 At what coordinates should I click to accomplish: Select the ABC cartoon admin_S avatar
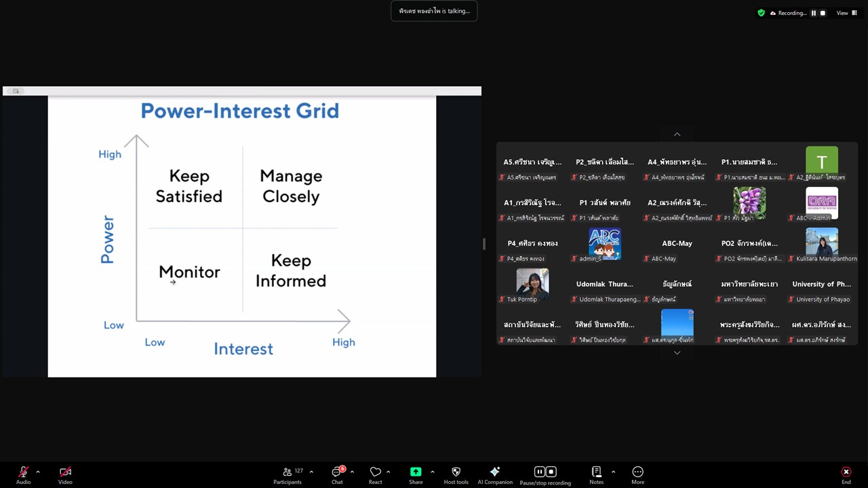coord(605,243)
